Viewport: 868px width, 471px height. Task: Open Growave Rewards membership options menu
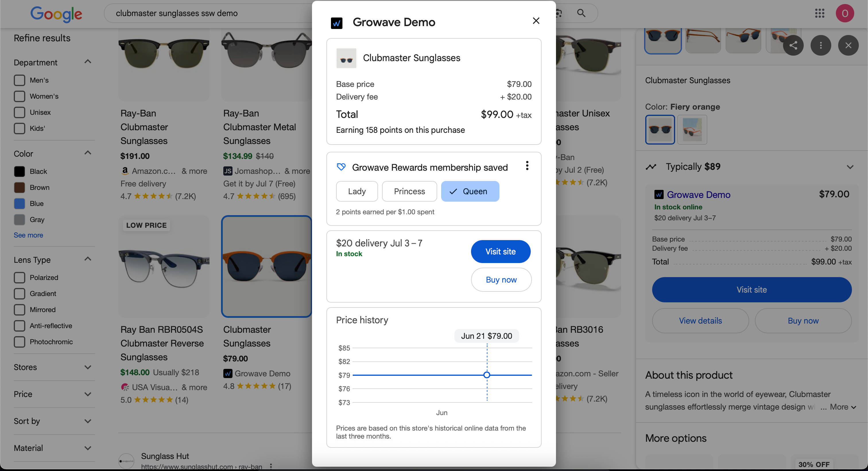527,166
